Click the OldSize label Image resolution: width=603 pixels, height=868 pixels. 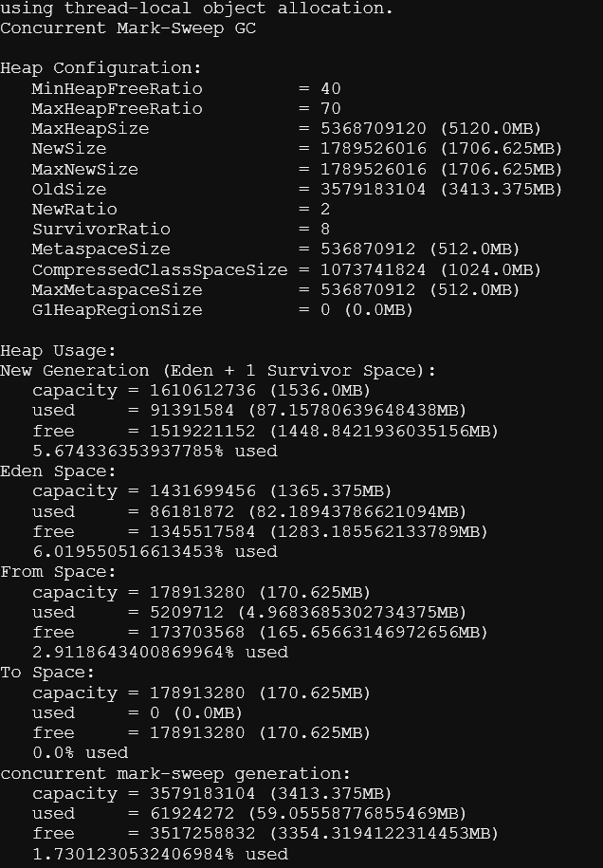[69, 190]
